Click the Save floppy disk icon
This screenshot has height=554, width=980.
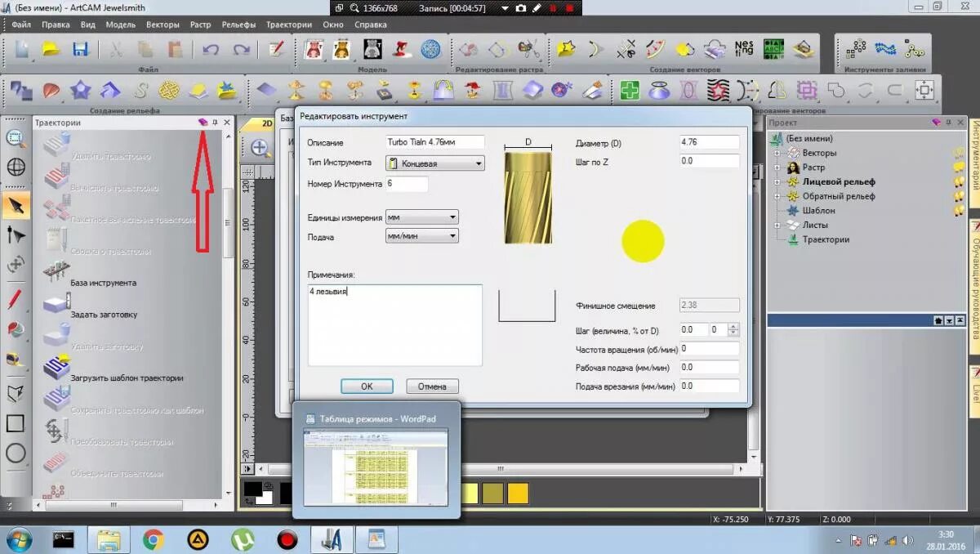point(80,49)
